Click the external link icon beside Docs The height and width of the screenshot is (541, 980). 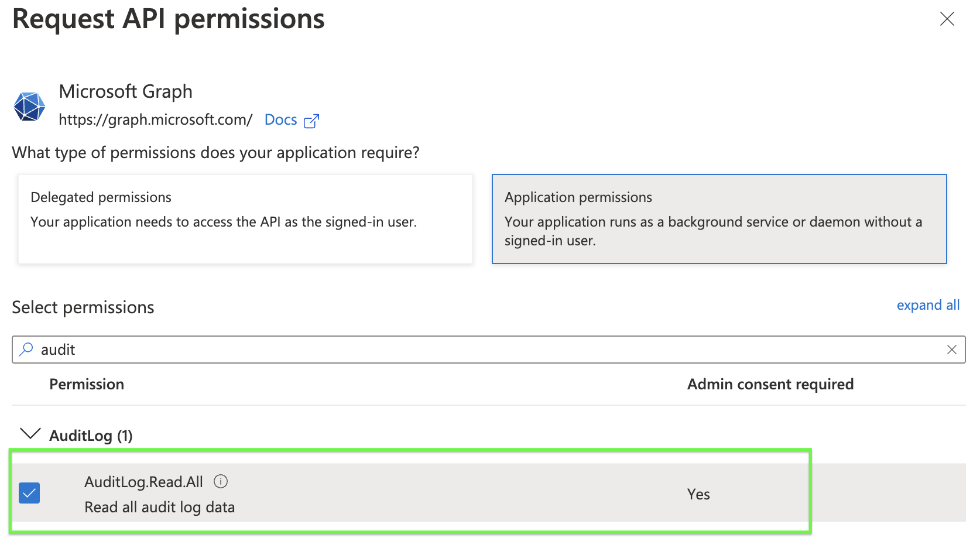click(311, 121)
